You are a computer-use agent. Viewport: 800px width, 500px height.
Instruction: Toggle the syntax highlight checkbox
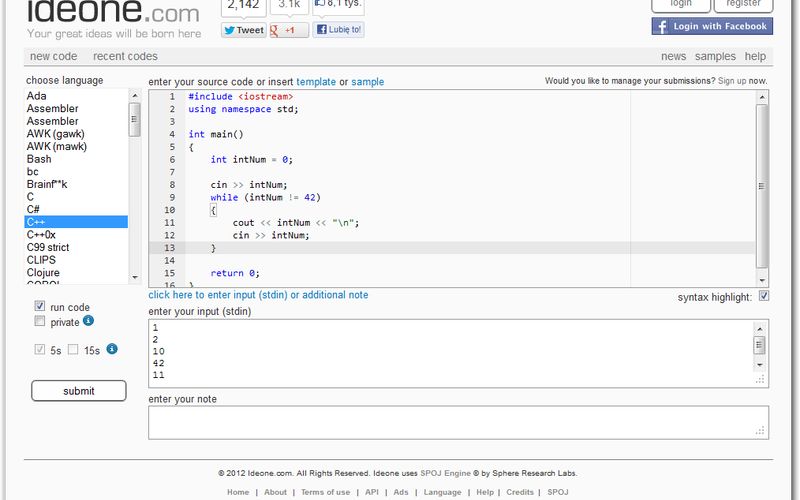point(764,297)
